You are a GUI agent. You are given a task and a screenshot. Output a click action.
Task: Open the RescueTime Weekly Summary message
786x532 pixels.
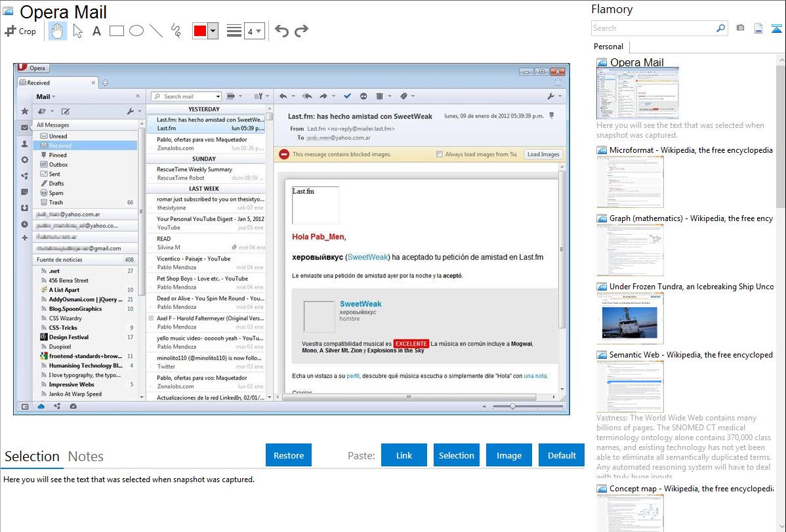[x=206, y=173]
